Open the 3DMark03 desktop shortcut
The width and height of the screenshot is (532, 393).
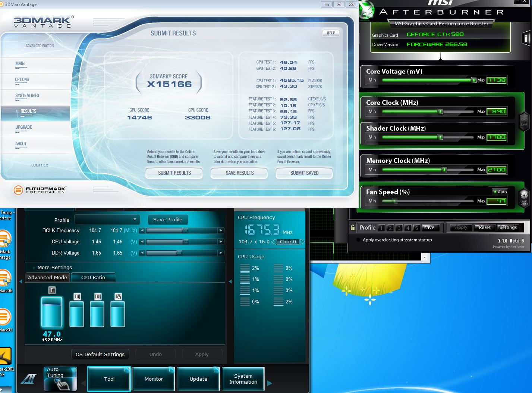pyautogui.click(x=5, y=320)
